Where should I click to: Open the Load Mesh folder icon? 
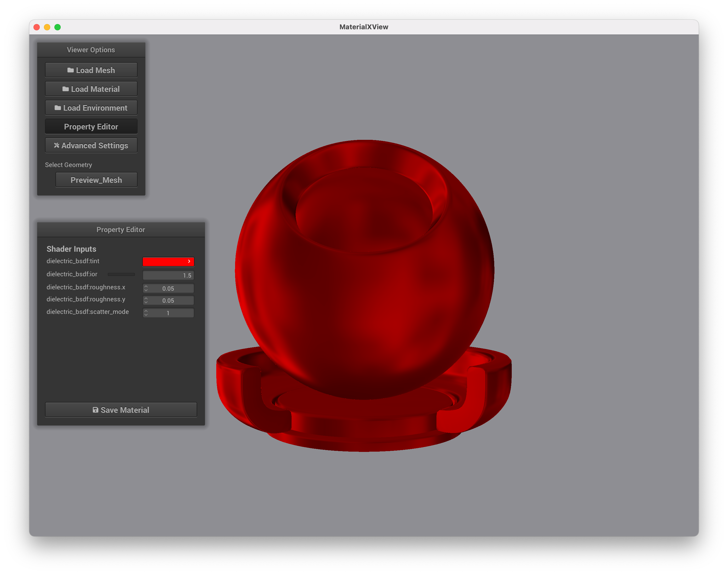[x=70, y=70]
